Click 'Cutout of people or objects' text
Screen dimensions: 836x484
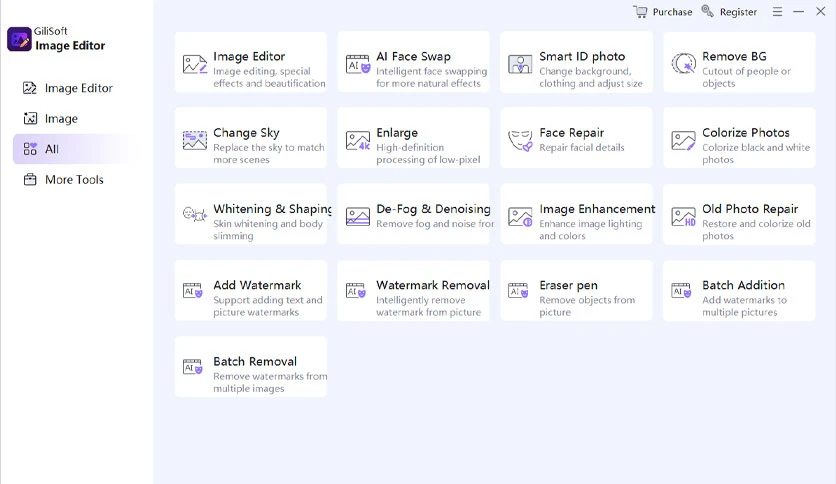746,77
